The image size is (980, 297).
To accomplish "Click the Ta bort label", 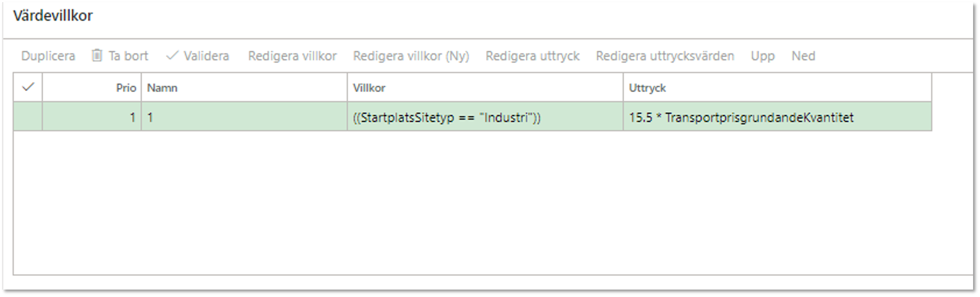I will (128, 56).
